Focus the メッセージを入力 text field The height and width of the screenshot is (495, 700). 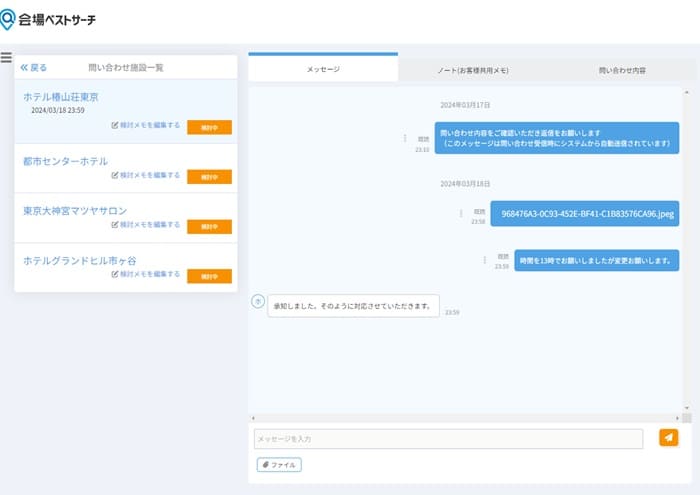point(448,439)
